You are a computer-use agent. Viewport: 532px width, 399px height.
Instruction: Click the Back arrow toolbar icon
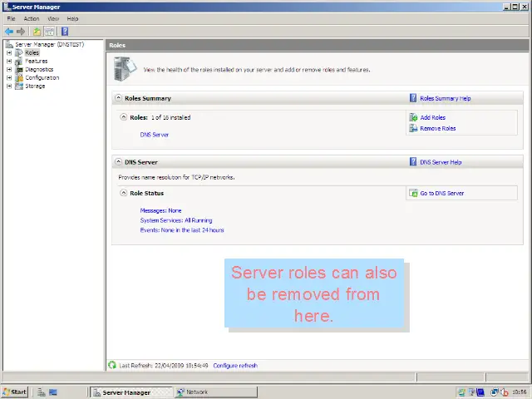(x=9, y=32)
